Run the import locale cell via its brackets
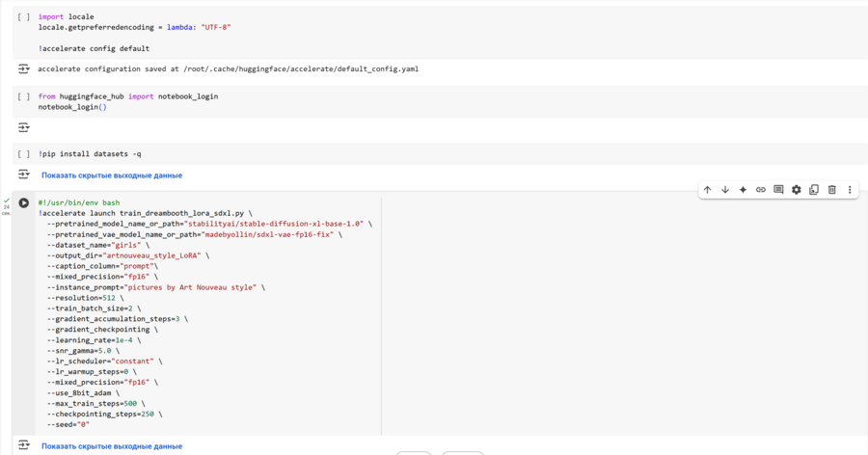 tap(24, 17)
